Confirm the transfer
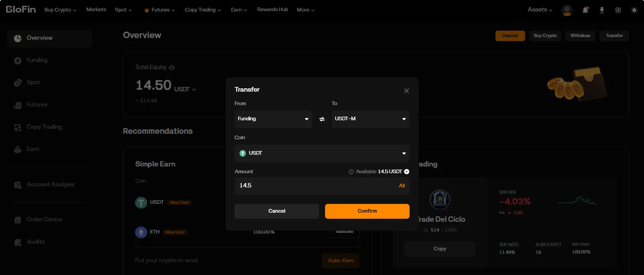The width and height of the screenshot is (644, 275). 367,211
